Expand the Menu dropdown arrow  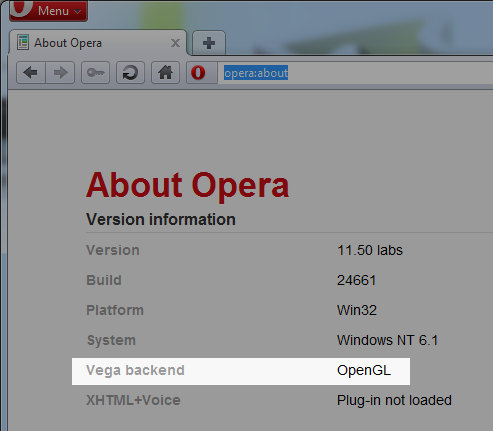point(78,12)
